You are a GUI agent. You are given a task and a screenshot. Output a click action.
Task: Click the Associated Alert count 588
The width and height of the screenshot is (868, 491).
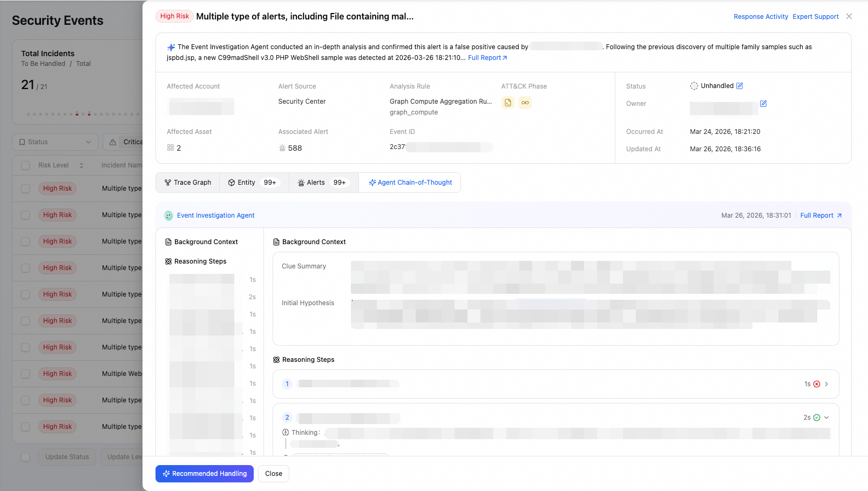295,148
